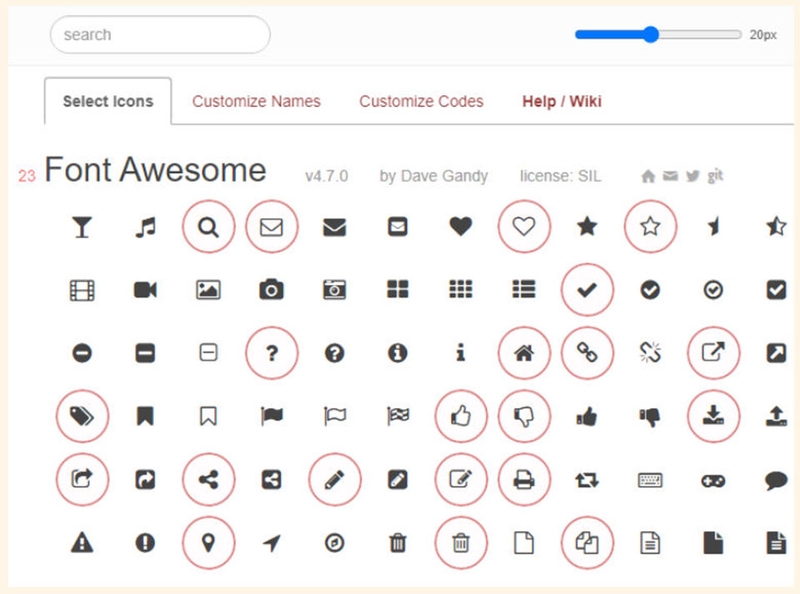Select the video camera icon
Viewport: 800px width, 594px height.
coord(145,290)
